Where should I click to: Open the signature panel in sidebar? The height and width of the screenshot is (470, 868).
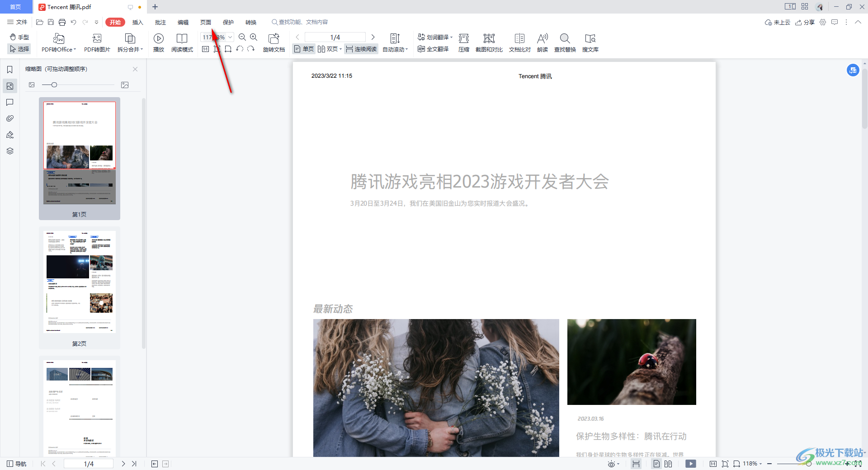(10, 135)
